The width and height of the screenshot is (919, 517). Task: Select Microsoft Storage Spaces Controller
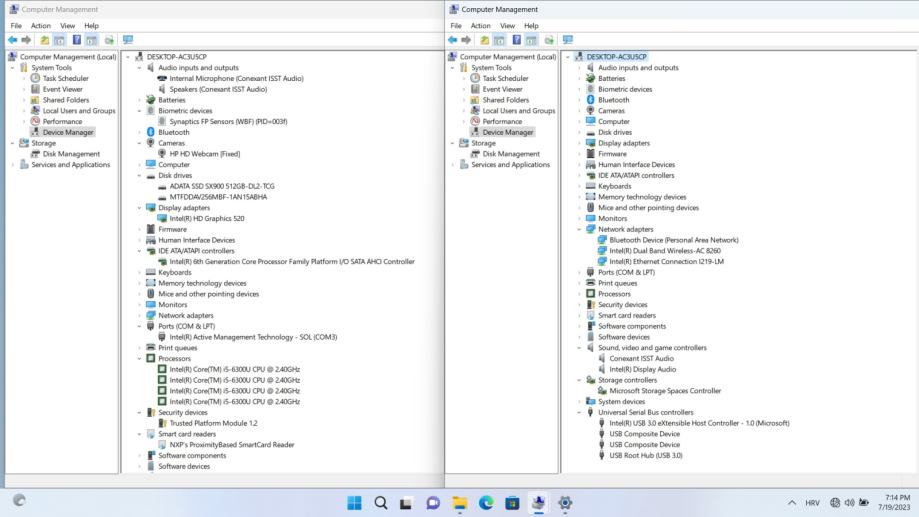(x=665, y=391)
